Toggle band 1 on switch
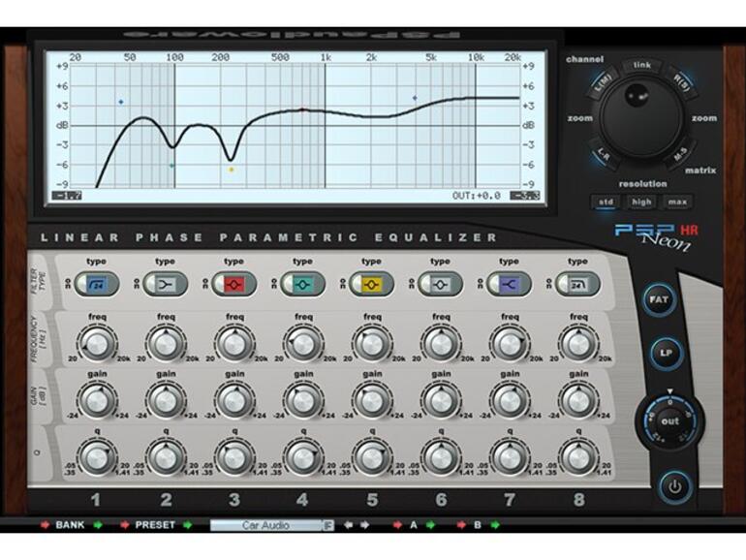This screenshot has width=746, height=560. point(81,285)
